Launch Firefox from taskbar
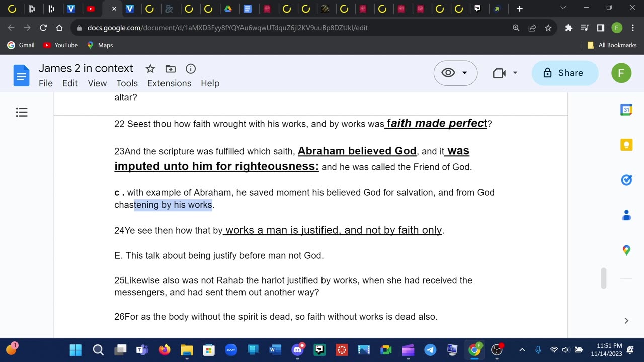 click(x=165, y=350)
